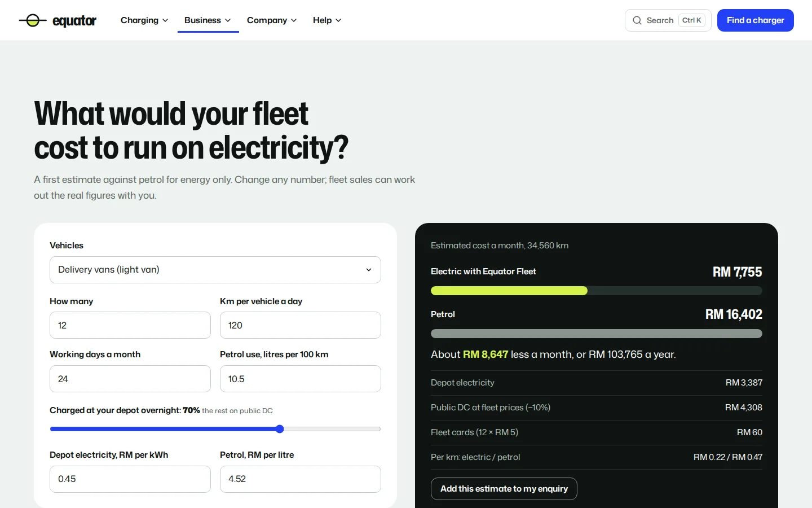Click the Estimated cost a month, 34,560 km text
This screenshot has height=508, width=812.
[x=500, y=246]
